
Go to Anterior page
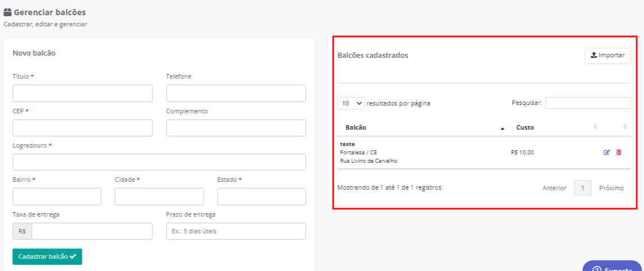pos(554,188)
